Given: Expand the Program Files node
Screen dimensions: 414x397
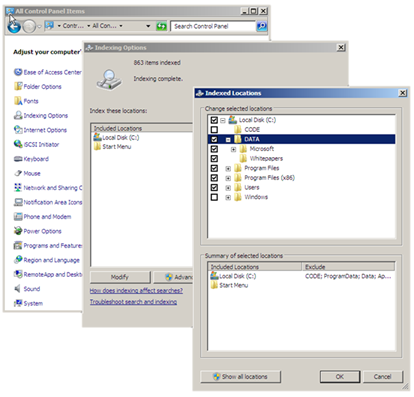Looking at the screenshot, I should point(228,169).
